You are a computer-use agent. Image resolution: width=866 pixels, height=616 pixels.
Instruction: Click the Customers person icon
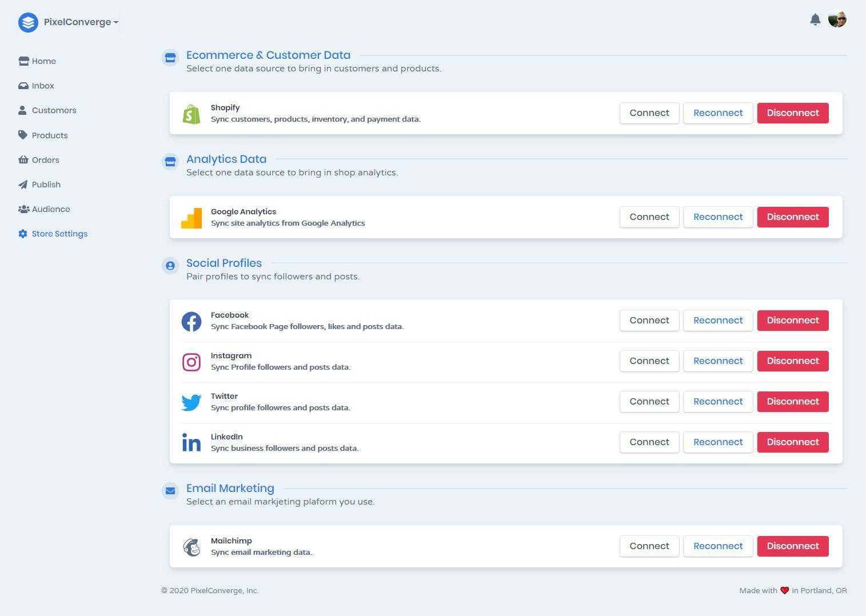pos(22,110)
